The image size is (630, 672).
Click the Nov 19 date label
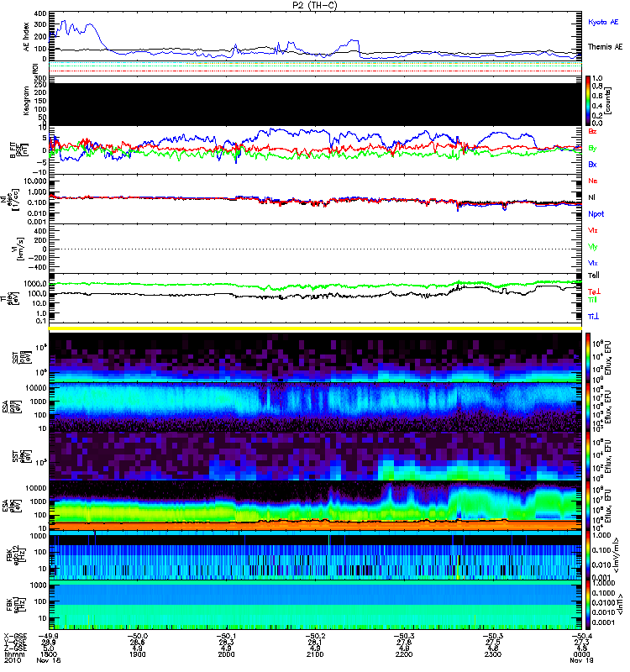(581, 660)
